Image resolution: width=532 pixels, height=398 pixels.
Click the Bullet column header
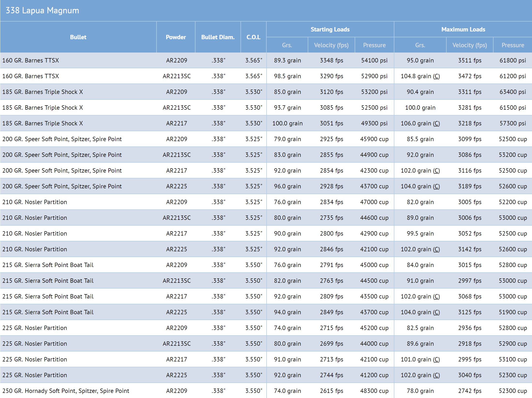tap(78, 37)
